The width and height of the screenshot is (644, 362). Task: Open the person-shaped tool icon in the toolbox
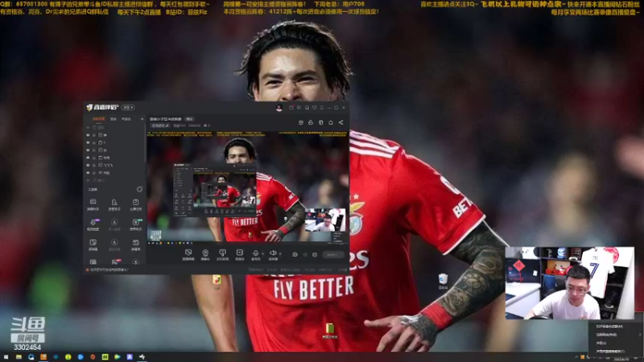coord(114,202)
